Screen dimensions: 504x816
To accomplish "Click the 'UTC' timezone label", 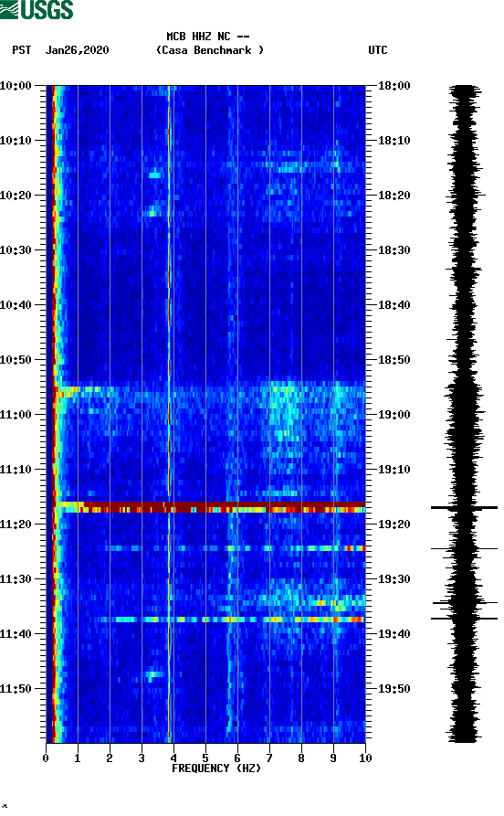I will coord(378,50).
